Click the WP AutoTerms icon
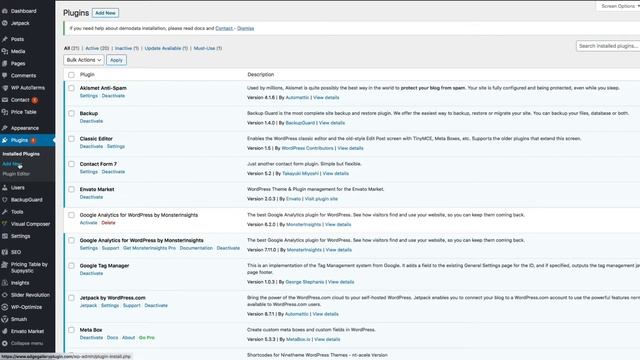 (x=5, y=88)
